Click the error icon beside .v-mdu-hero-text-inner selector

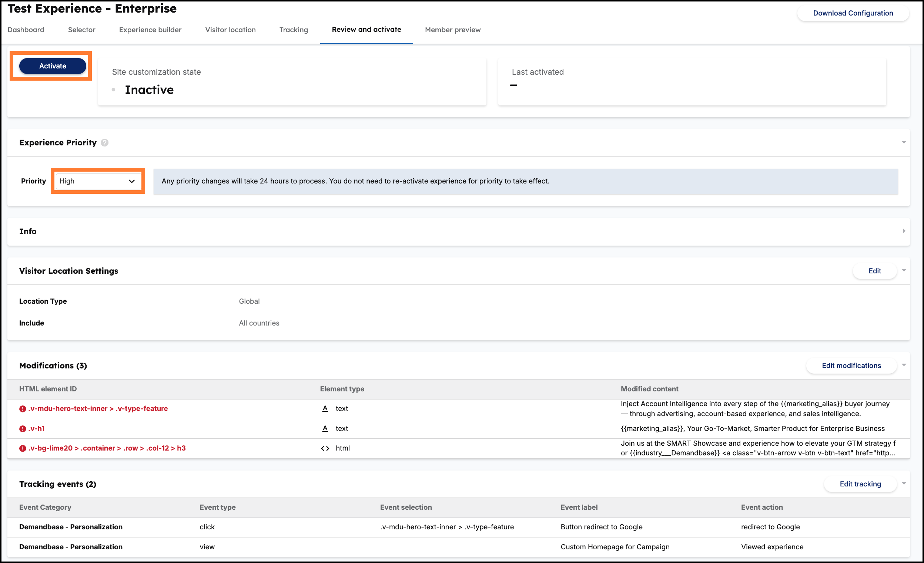point(22,409)
